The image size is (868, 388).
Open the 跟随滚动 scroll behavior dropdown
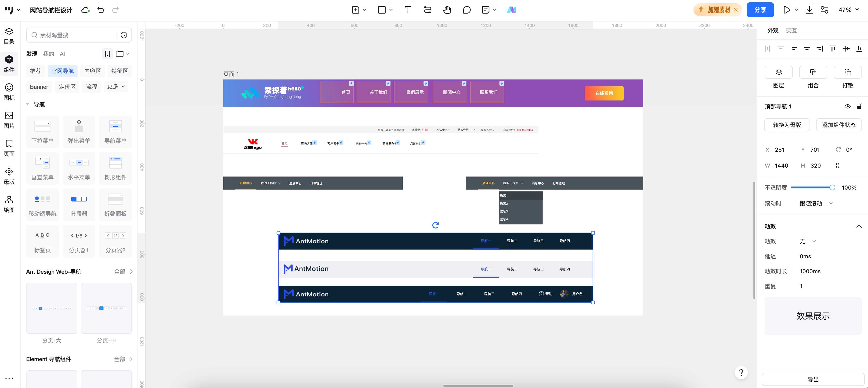pos(816,203)
